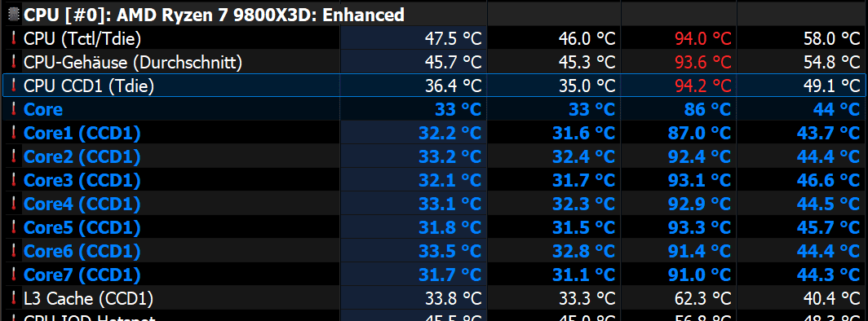868x321 pixels.
Task: Select the CPU (Tctl/Tdie) sensor label
Action: (x=82, y=38)
